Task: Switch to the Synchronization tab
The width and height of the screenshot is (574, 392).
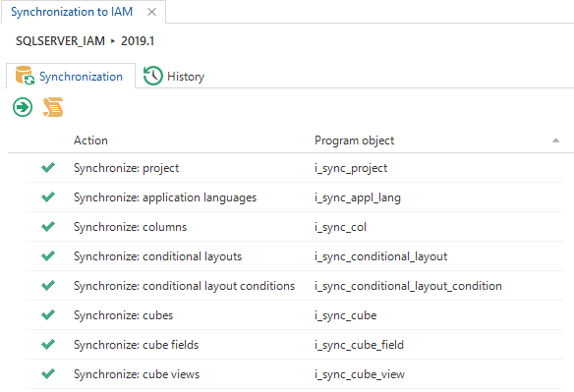Action: pyautogui.click(x=71, y=76)
